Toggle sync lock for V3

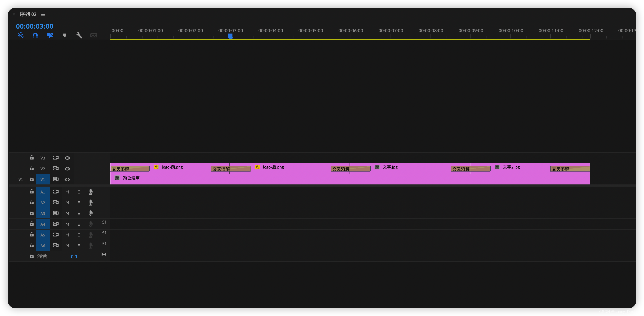[56, 158]
